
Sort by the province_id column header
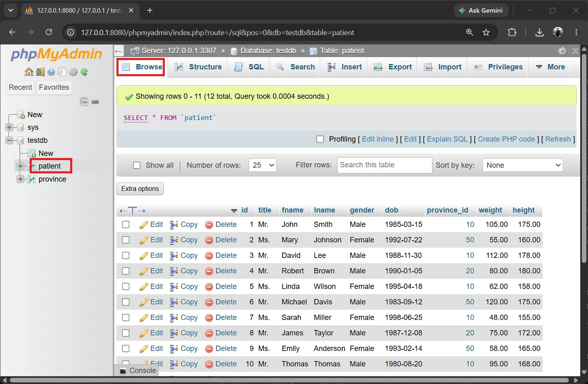tap(448, 210)
